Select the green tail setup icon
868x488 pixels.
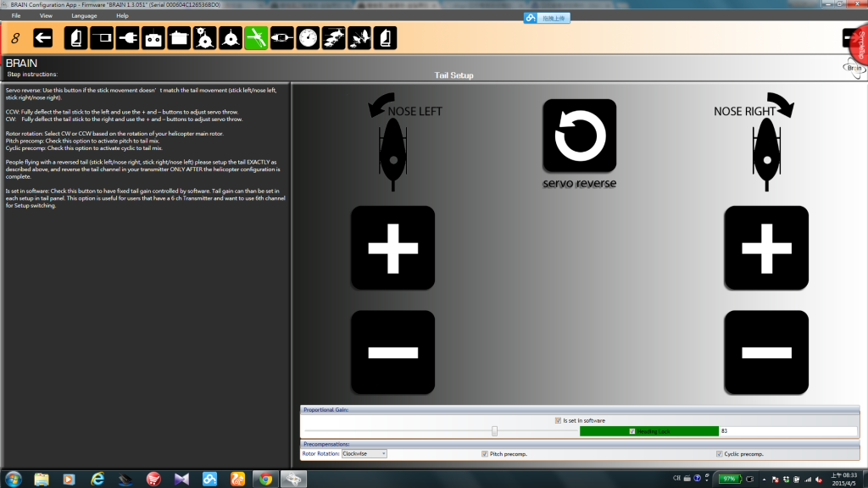[x=256, y=38]
